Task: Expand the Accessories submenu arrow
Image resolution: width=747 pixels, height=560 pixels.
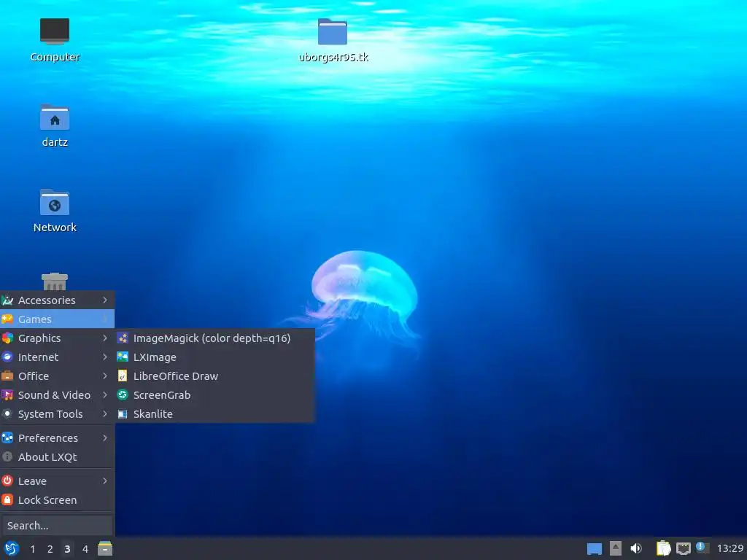Action: coord(105,300)
